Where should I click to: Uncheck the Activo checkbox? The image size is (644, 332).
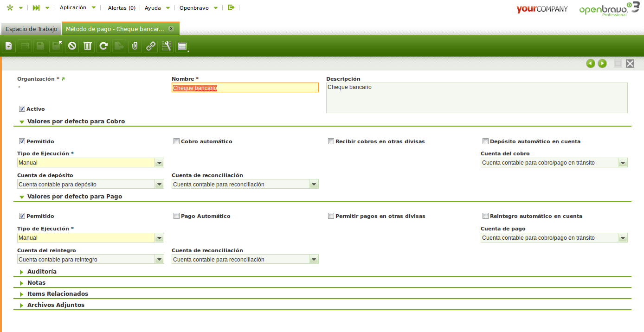[22, 109]
